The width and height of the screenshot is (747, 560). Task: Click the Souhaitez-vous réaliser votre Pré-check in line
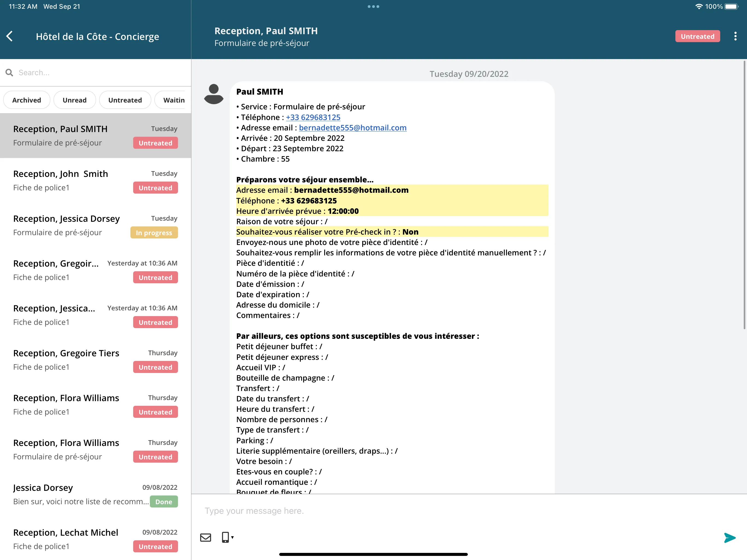point(392,232)
